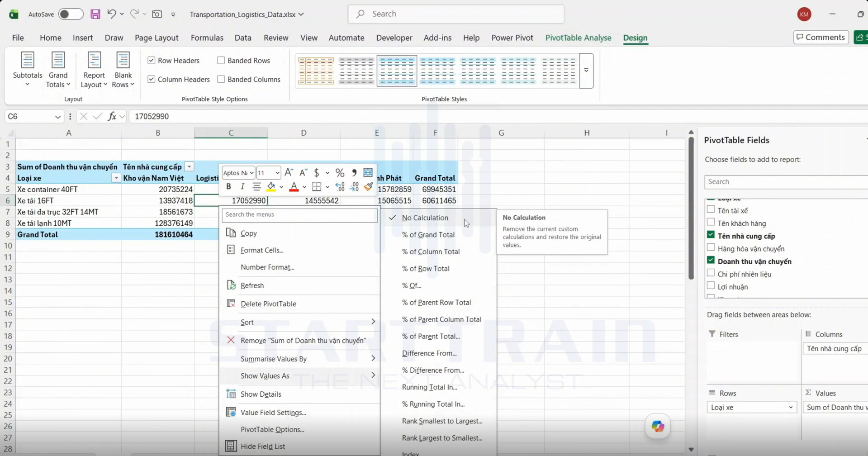
Task: Check the Tên khách hàng field checkbox
Action: point(711,223)
